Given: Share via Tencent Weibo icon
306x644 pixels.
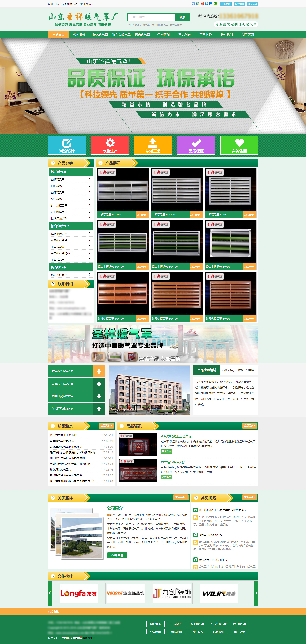Looking at the screenshot, I should pos(206,4).
